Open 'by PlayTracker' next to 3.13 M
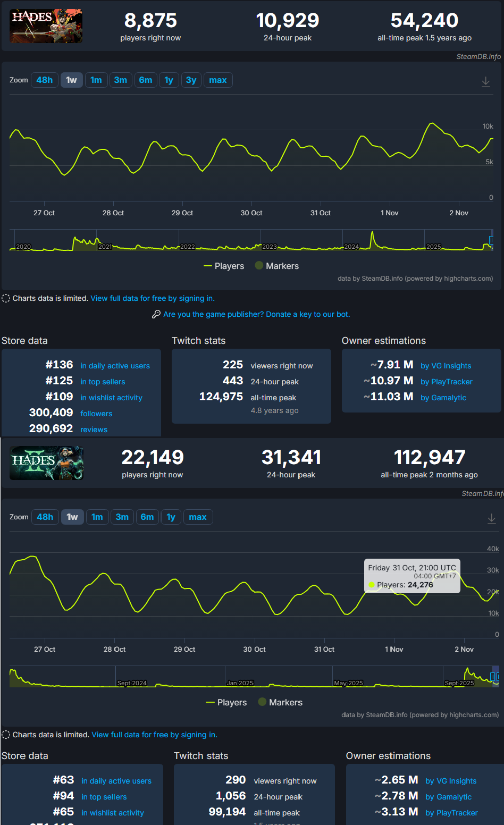Image resolution: width=504 pixels, height=825 pixels. click(x=452, y=813)
